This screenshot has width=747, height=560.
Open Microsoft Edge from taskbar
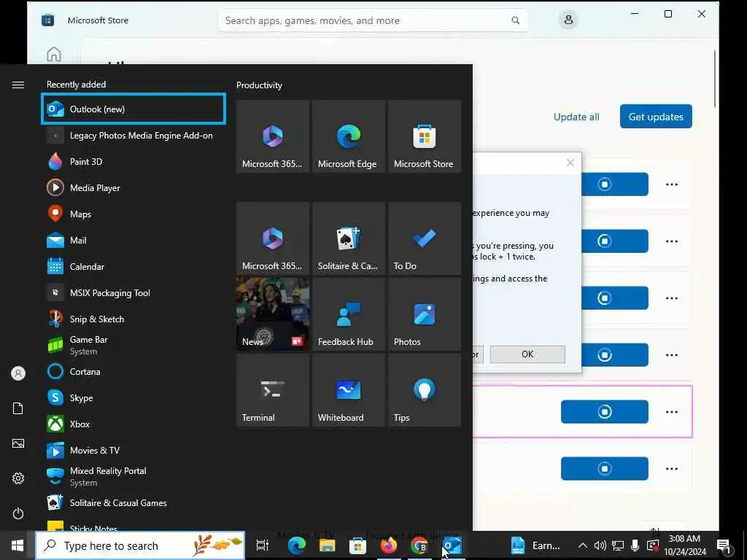click(296, 545)
